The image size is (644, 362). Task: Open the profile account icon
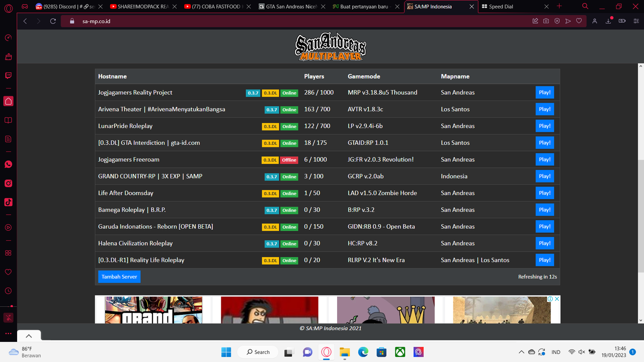pyautogui.click(x=595, y=21)
